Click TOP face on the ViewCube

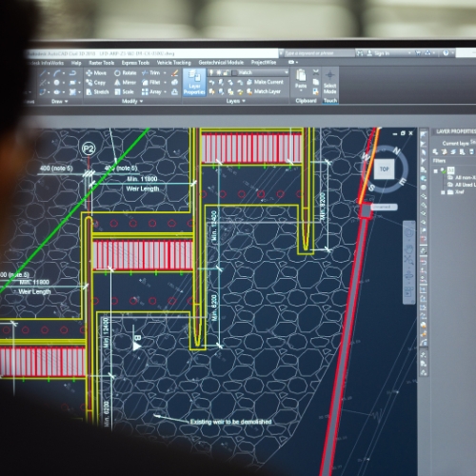point(385,169)
